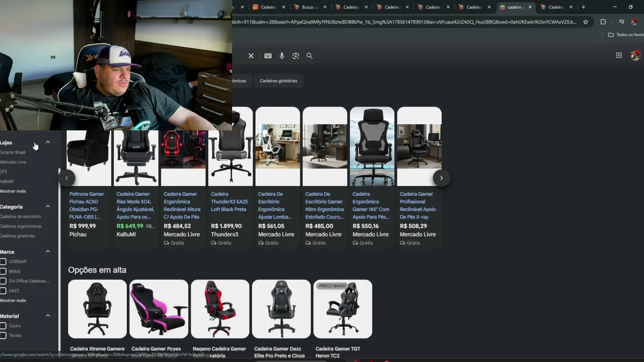The height and width of the screenshot is (362, 644).
Task: Click the R$ 484,52 price
Action: coord(177,226)
